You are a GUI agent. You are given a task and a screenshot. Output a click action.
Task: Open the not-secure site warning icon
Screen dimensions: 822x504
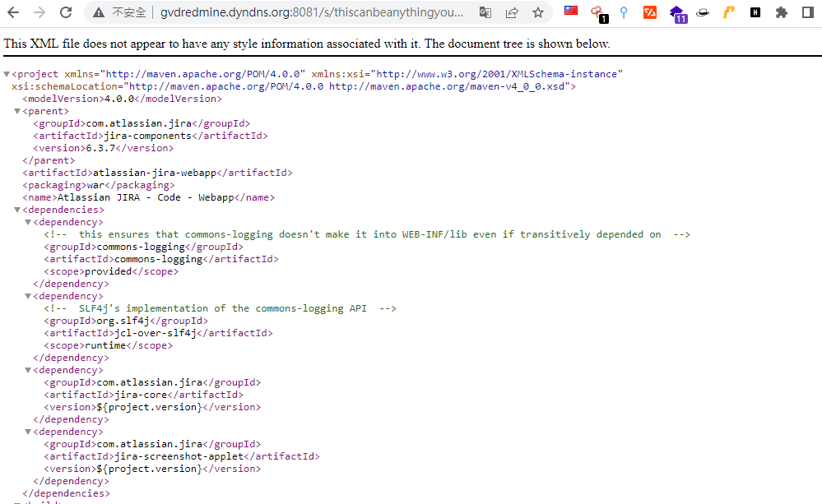(x=99, y=12)
